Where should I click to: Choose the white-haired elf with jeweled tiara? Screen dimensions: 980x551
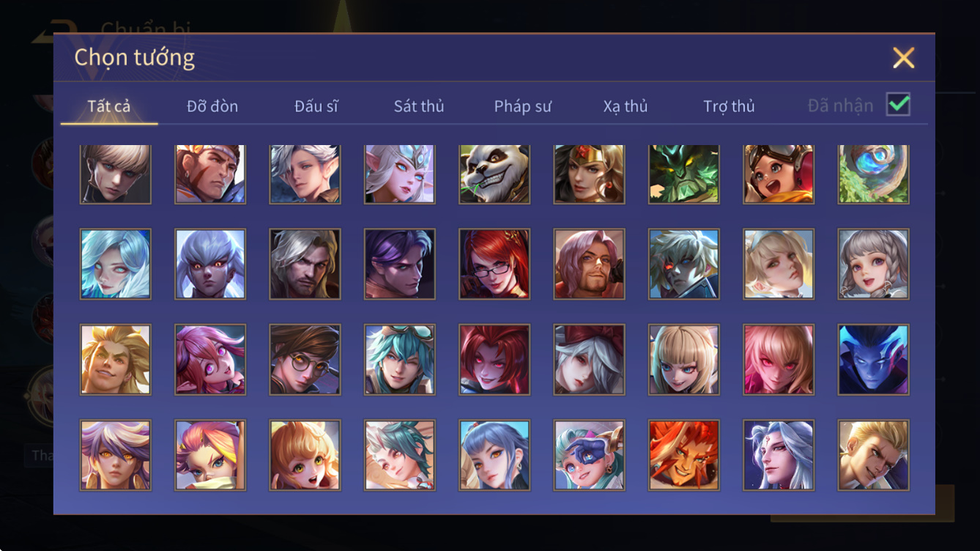400,174
